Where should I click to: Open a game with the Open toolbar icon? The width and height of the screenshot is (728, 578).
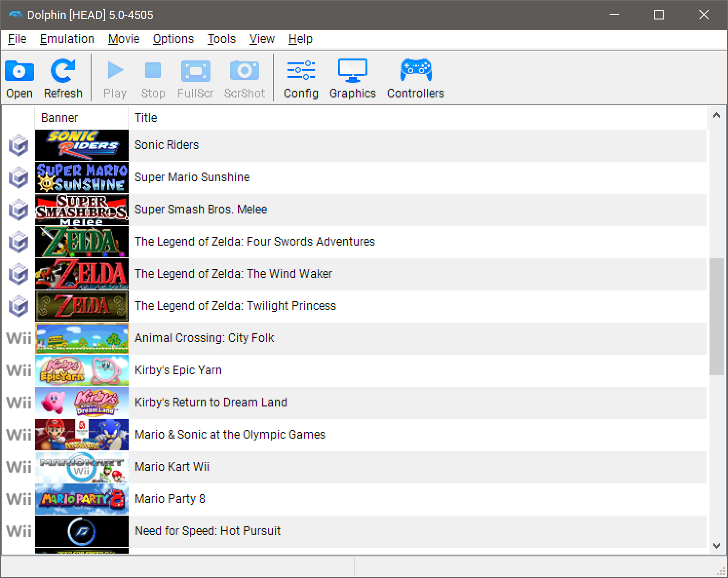click(19, 78)
